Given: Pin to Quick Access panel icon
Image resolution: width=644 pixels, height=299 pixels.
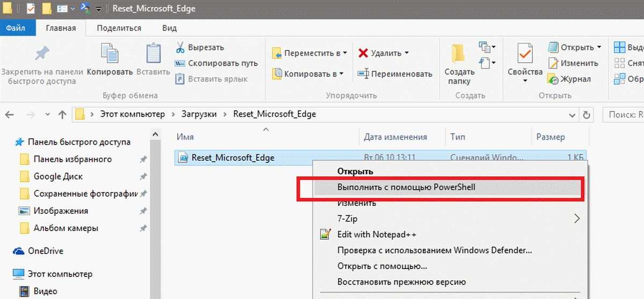Looking at the screenshot, I should (42, 54).
